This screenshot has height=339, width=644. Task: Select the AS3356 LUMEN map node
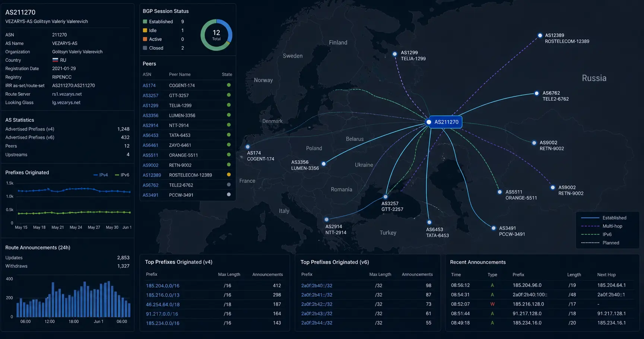tap(324, 164)
